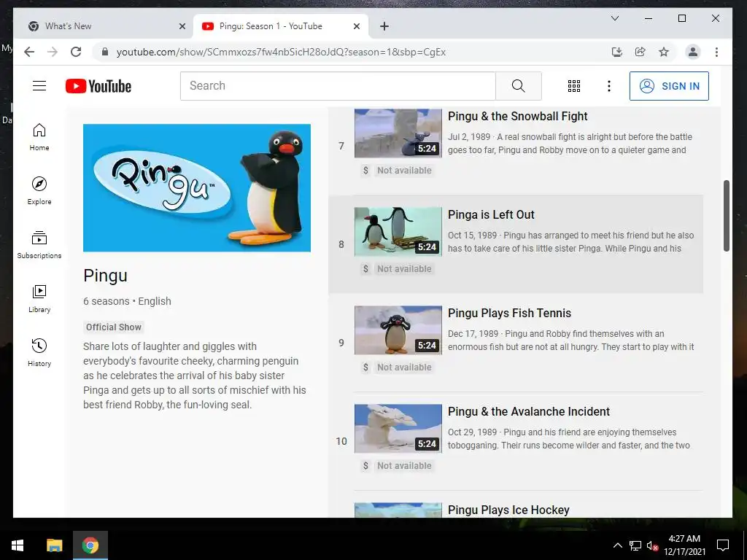This screenshot has width=747, height=560.
Task: Click the share page icon in address bar
Action: coord(640,52)
